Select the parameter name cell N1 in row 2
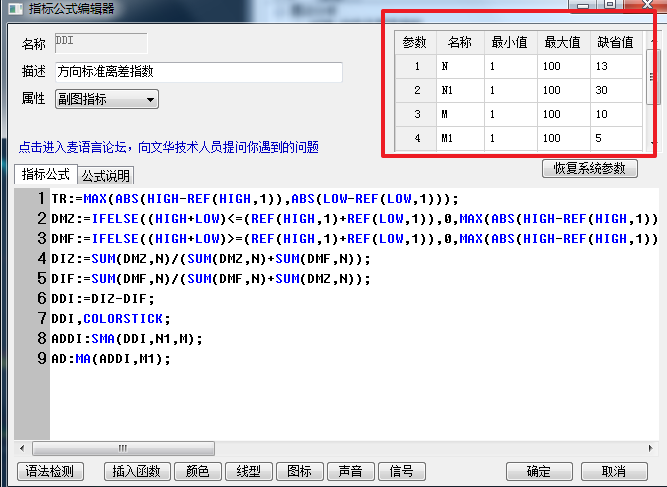 pos(460,90)
